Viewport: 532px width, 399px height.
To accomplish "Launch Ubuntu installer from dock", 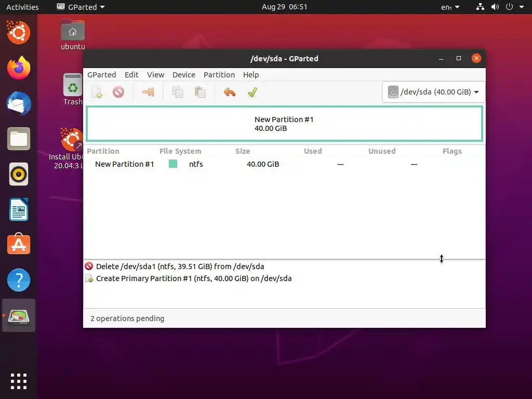I will [x=19, y=33].
